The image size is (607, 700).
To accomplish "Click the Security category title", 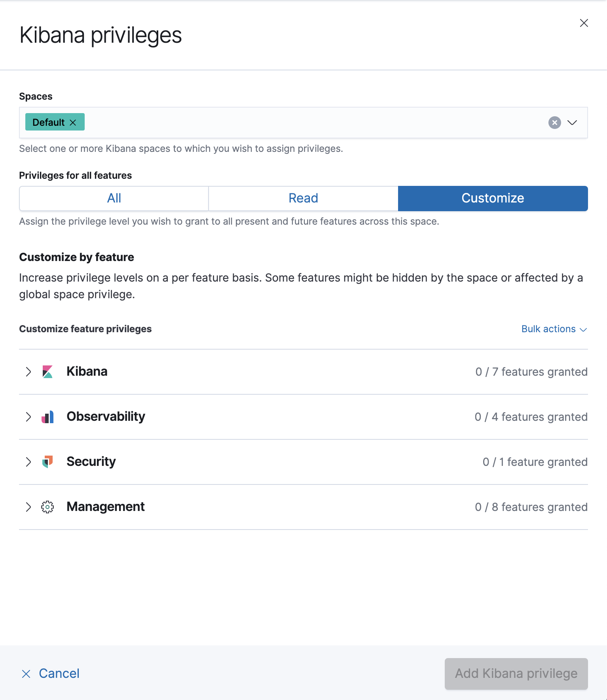I will pyautogui.click(x=91, y=462).
